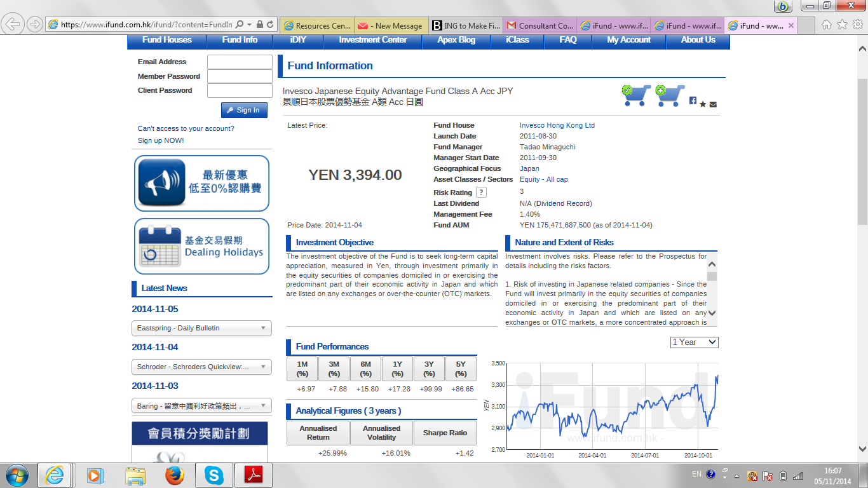Viewport: 868px width, 488px height.
Task: Share fund on Facebook icon
Action: [x=693, y=100]
